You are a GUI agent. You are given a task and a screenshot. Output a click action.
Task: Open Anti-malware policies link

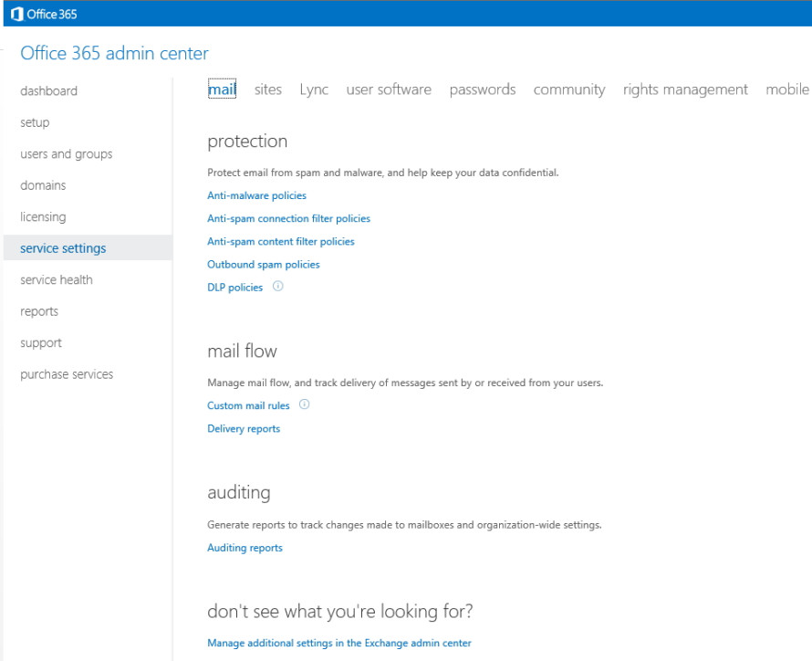tap(256, 195)
